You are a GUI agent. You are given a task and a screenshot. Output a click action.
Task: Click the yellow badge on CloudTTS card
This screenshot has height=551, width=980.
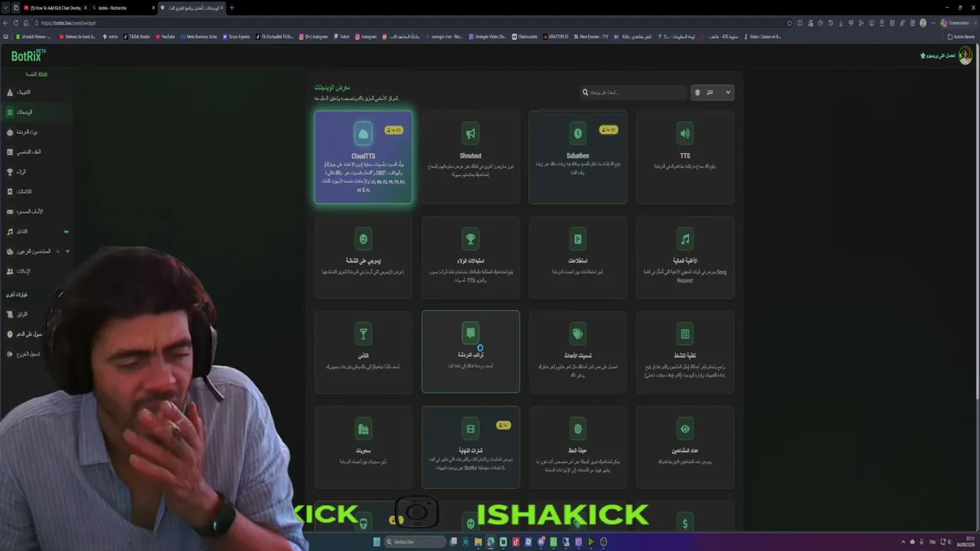coord(394,130)
